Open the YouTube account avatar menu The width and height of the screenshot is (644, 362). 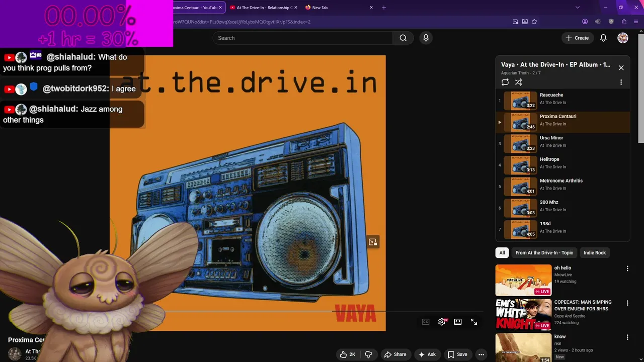click(x=623, y=38)
